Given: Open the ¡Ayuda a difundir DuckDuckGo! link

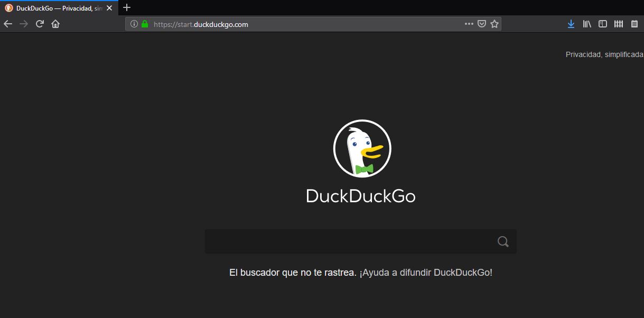Looking at the screenshot, I should click(426, 273).
